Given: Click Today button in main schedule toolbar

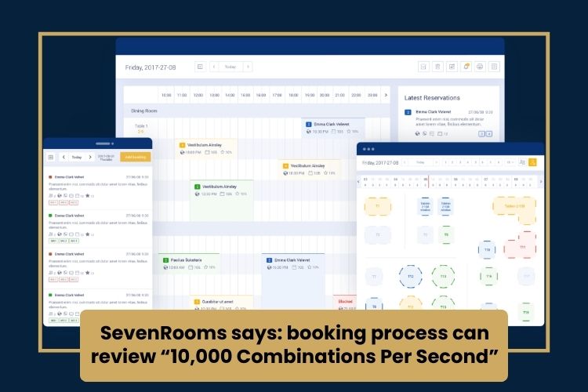Looking at the screenshot, I should (230, 67).
